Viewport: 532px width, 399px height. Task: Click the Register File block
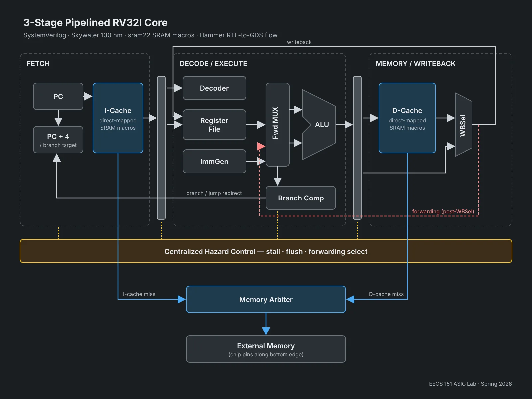214,125
